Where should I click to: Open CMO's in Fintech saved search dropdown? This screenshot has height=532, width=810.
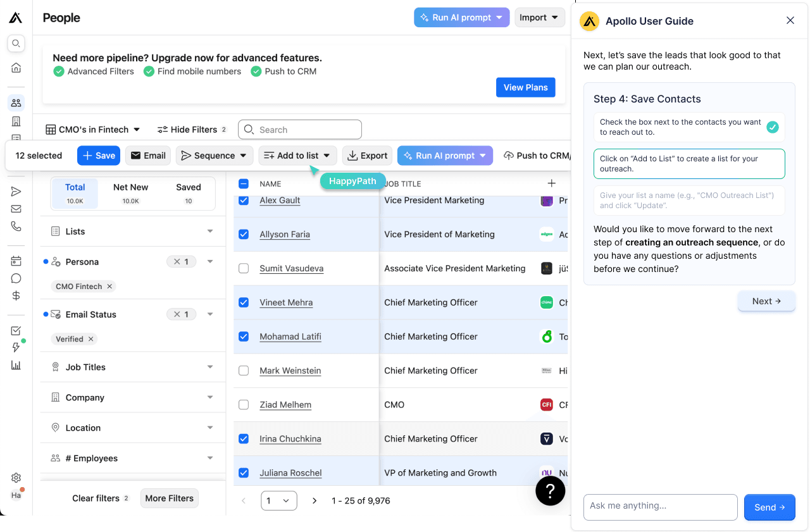coord(93,130)
